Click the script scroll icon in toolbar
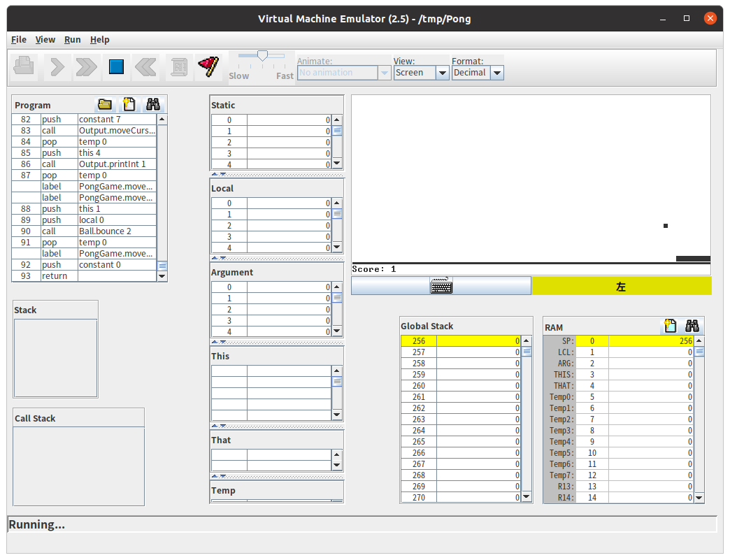Screen dimensions: 730x560 (x=178, y=67)
